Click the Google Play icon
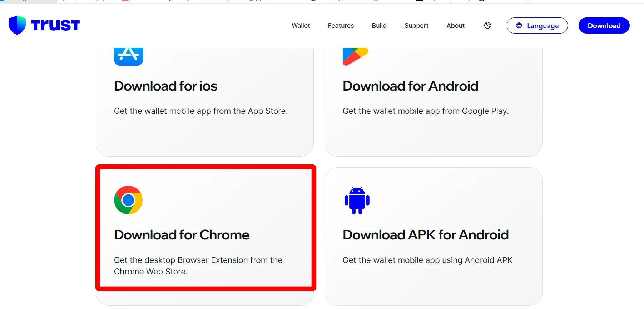This screenshot has width=644, height=309. [355, 56]
